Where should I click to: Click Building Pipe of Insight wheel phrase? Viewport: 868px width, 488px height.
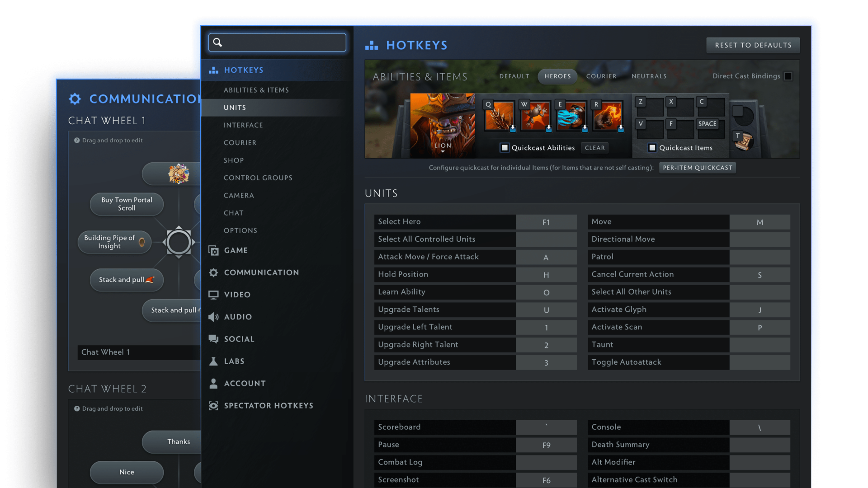[x=114, y=242]
